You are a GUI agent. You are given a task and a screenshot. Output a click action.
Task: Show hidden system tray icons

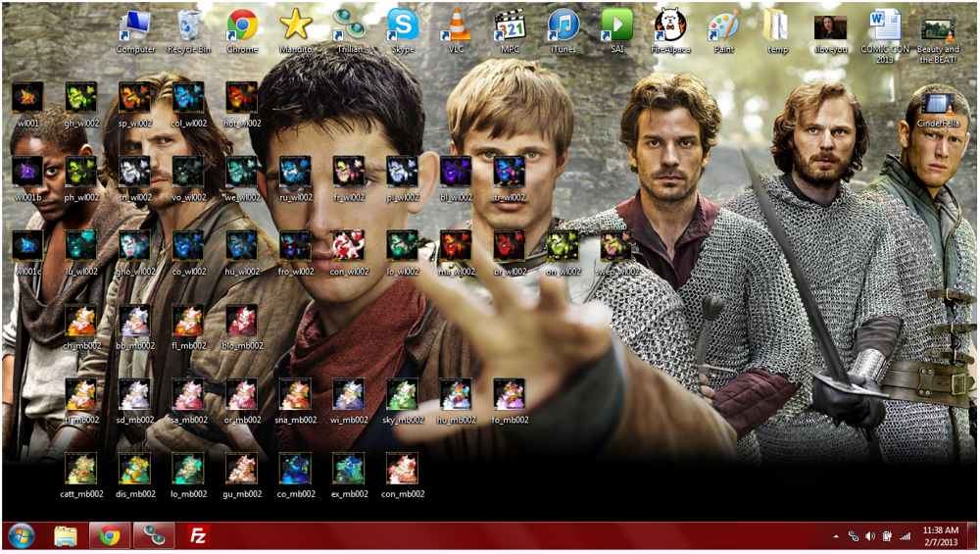[x=836, y=536]
